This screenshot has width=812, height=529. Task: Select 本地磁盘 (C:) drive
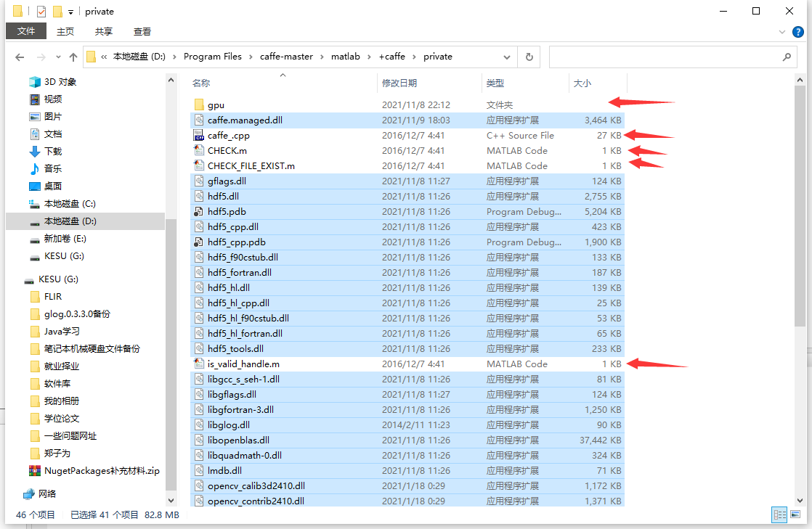pyautogui.click(x=70, y=204)
